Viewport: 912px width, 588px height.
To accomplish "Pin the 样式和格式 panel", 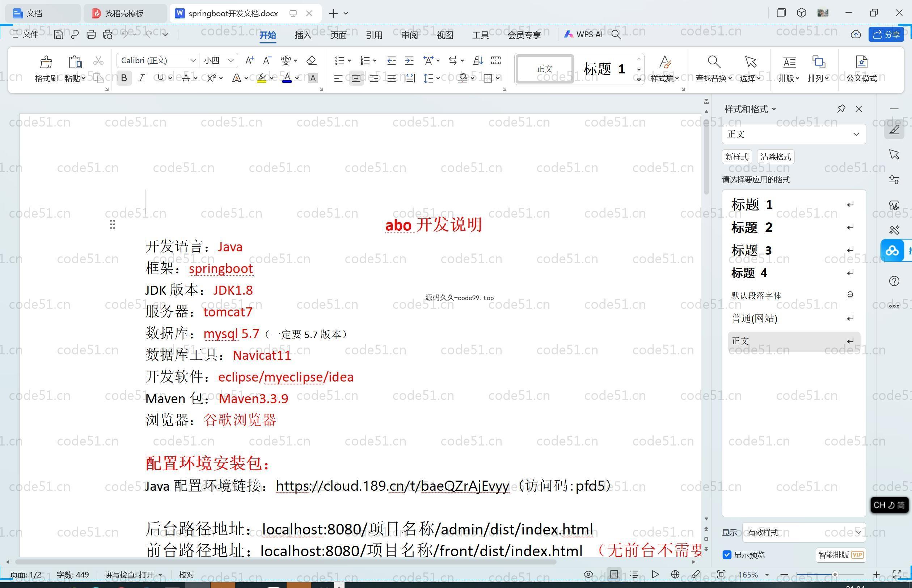I will (841, 109).
